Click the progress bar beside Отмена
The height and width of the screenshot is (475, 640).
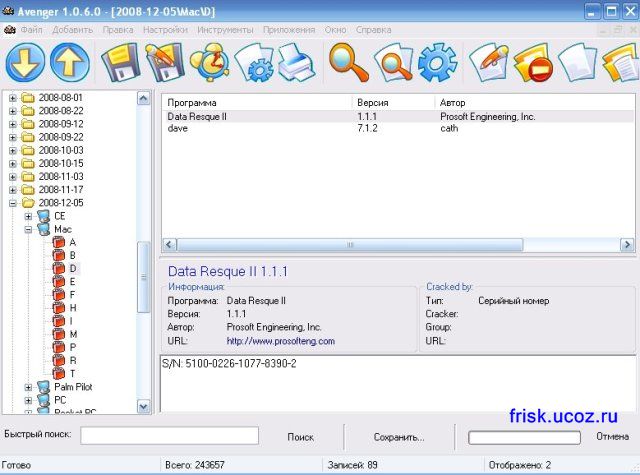524,437
